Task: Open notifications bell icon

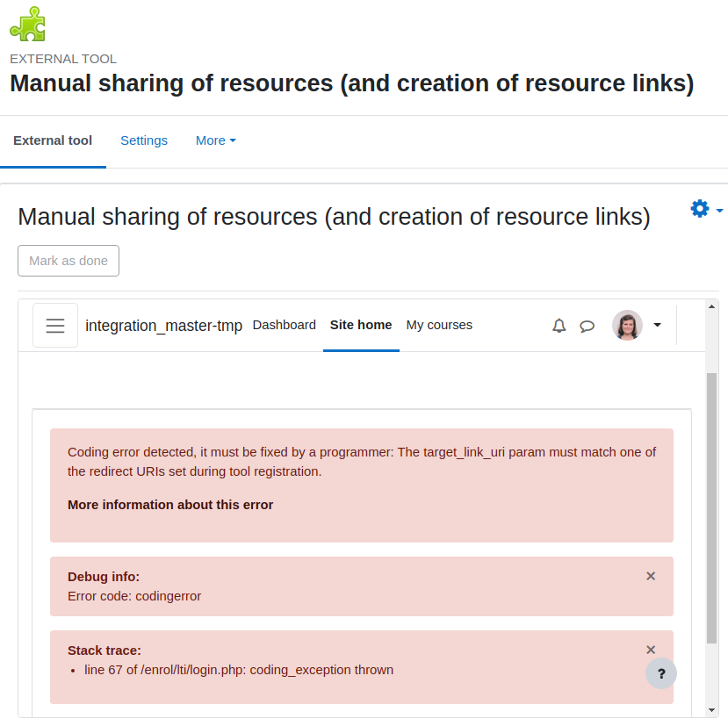Action: pyautogui.click(x=559, y=326)
